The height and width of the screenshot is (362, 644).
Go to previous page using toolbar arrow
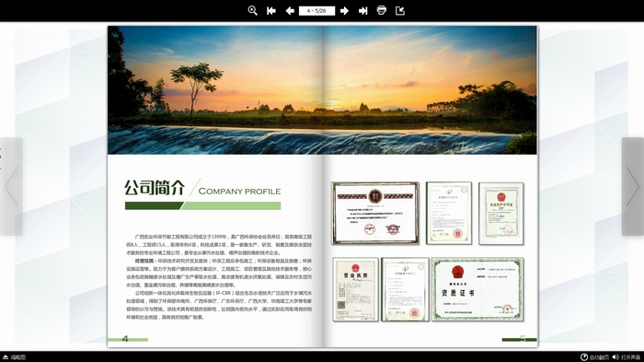point(290,11)
